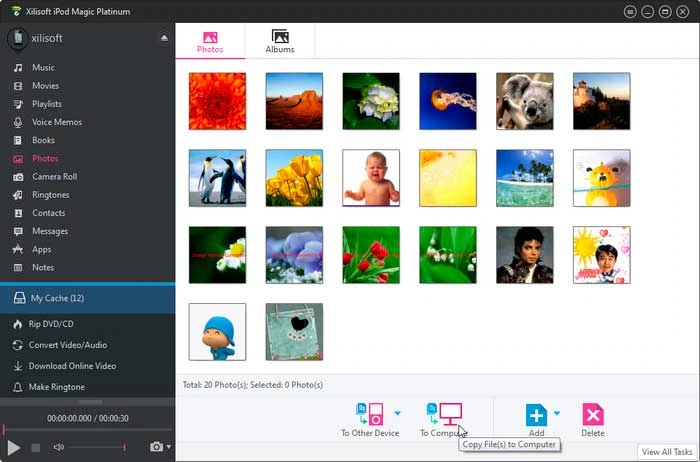Viewport: 700px width, 462px height.
Task: Open the Music category icon
Action: point(18,68)
